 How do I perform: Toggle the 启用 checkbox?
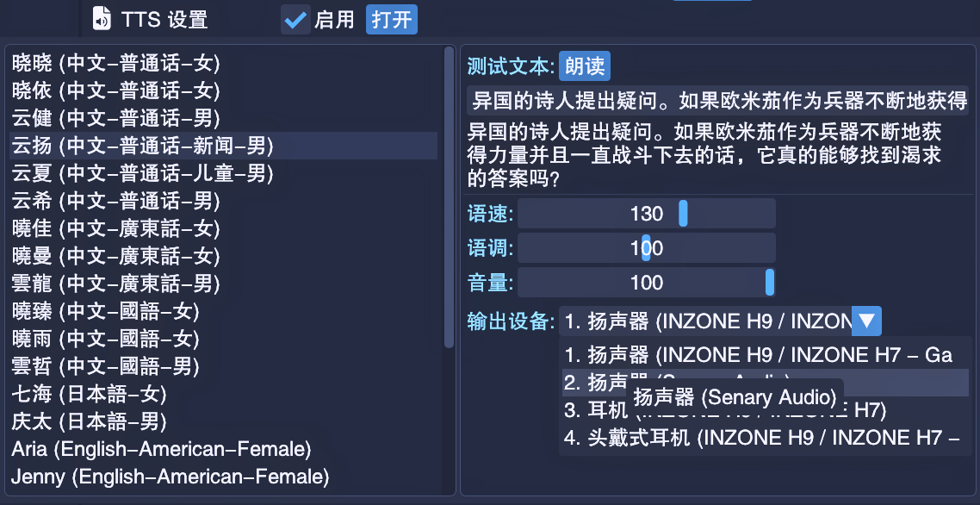tap(295, 19)
